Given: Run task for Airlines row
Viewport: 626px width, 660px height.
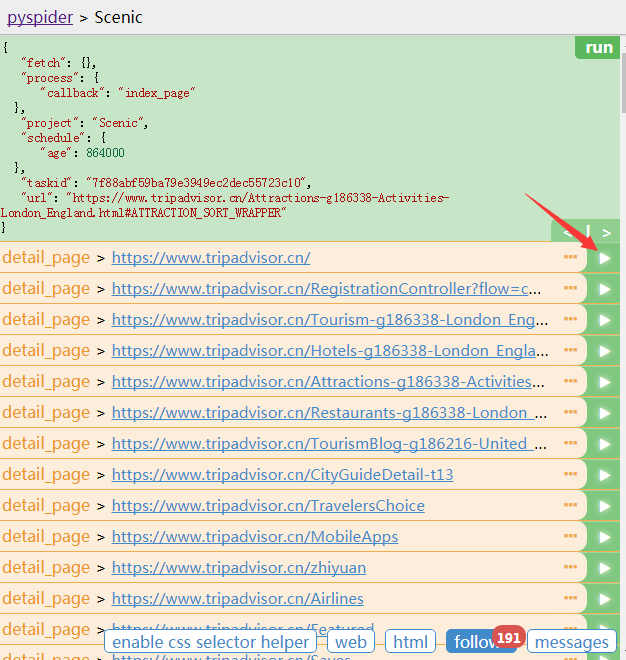Looking at the screenshot, I should pos(605,599).
